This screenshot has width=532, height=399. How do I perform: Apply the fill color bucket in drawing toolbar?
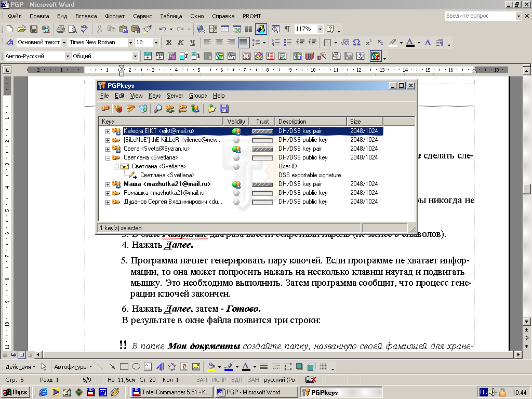[211, 367]
